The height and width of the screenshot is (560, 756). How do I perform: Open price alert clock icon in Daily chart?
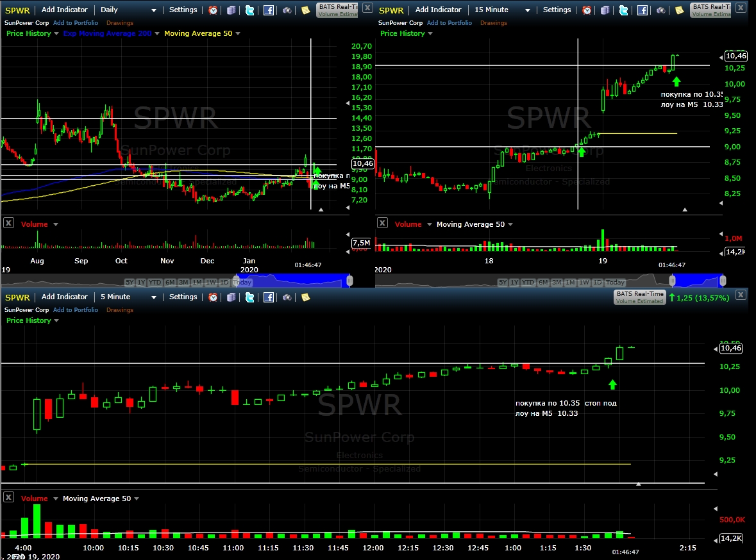point(213,10)
